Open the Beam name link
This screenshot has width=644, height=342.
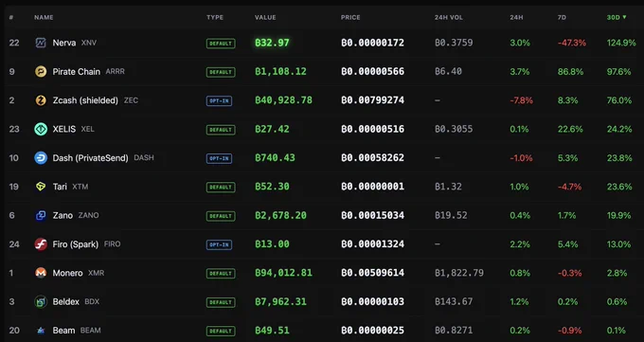coord(63,331)
